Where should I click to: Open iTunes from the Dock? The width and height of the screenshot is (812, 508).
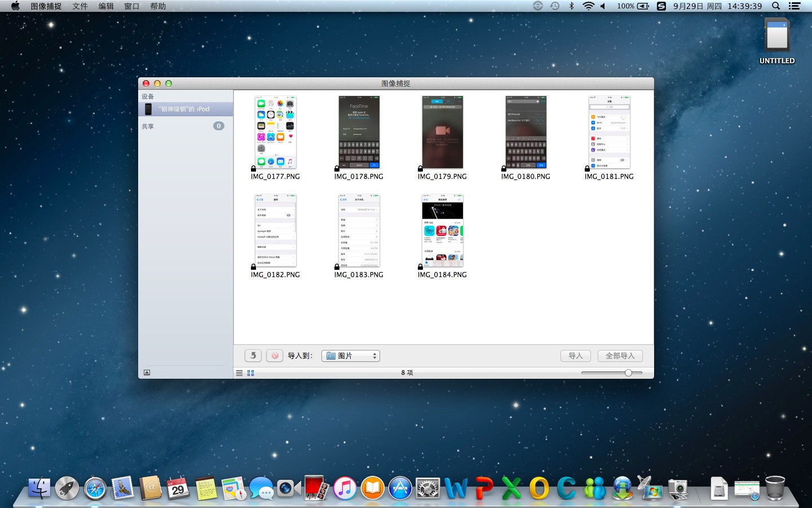tap(345, 488)
